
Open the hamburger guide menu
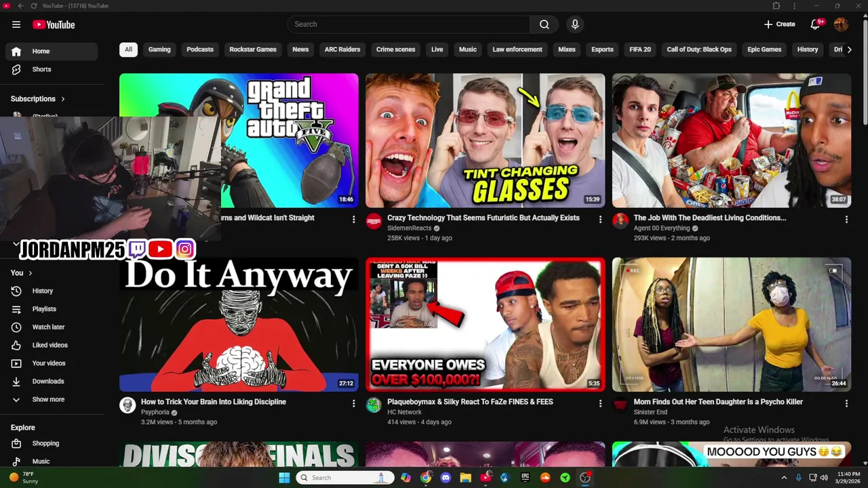click(16, 24)
